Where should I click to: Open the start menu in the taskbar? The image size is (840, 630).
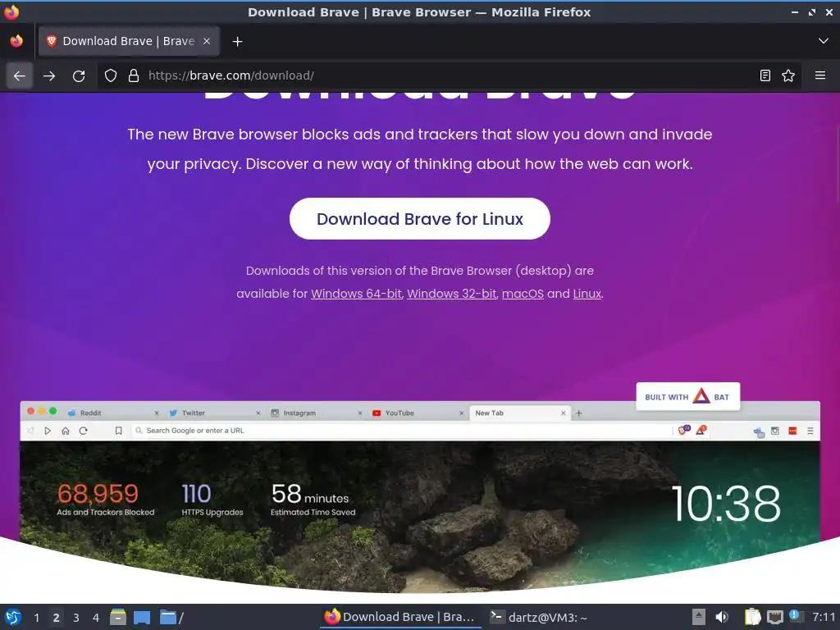[x=12, y=617]
